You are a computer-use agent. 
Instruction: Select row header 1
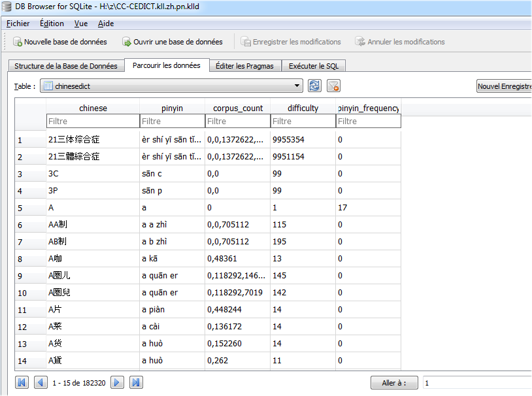coord(31,139)
